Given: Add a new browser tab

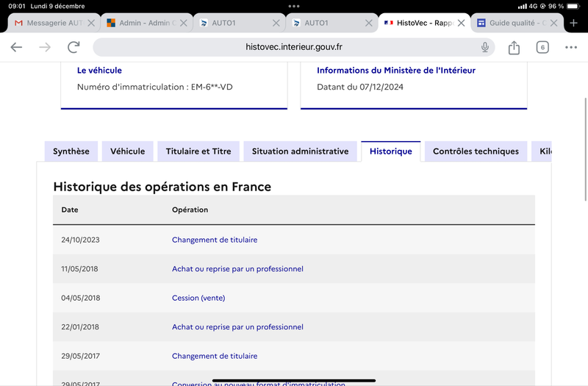Looking at the screenshot, I should coord(573,23).
